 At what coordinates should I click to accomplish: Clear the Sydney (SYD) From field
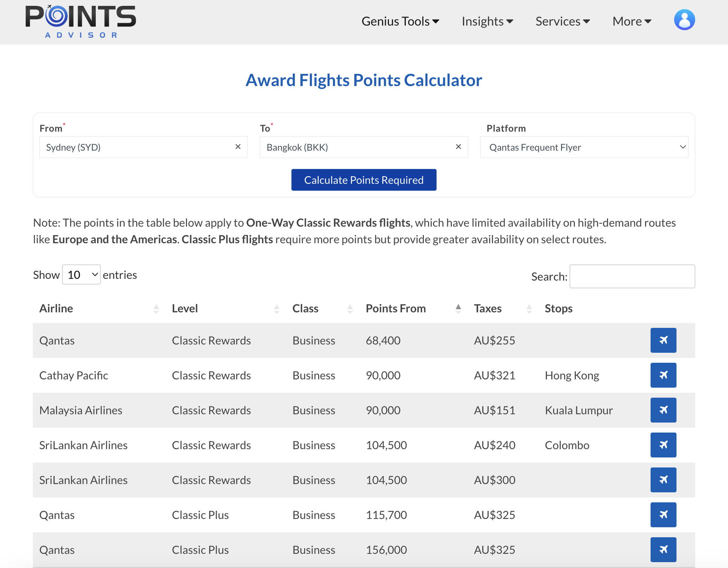point(238,147)
